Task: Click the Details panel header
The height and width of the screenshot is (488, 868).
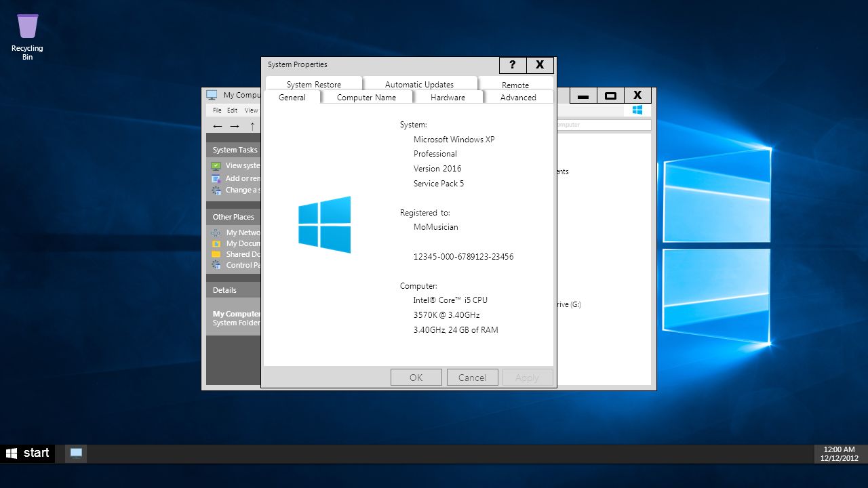Action: (x=234, y=290)
